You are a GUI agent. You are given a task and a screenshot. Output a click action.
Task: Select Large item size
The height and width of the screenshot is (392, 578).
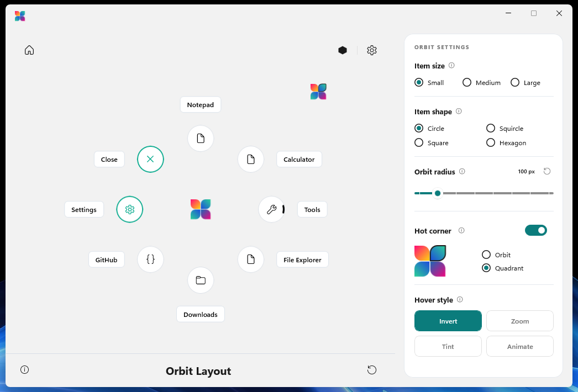pyautogui.click(x=526, y=82)
